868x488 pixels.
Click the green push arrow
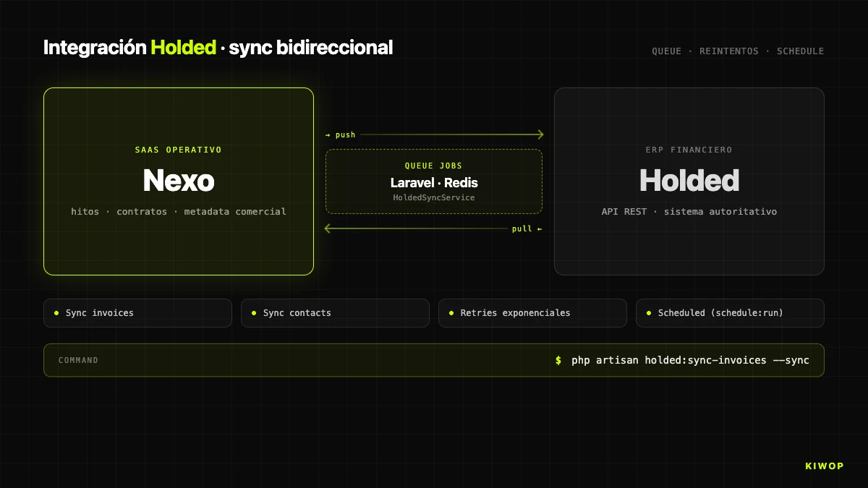click(448, 134)
